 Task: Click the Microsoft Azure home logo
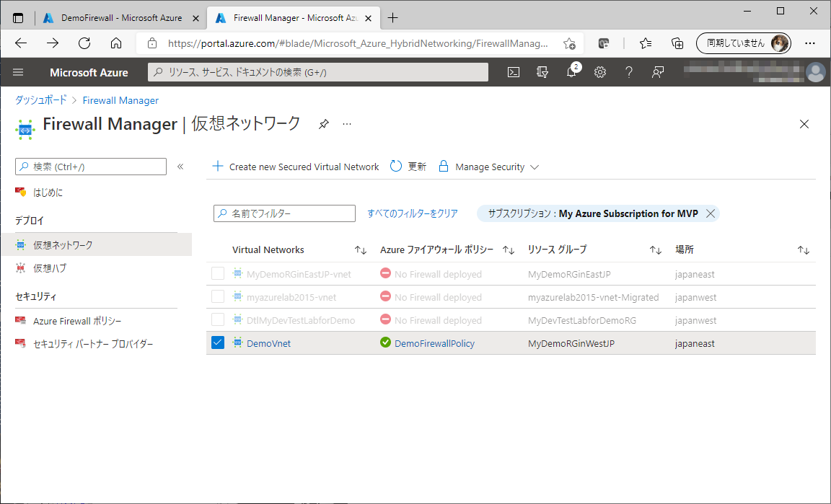89,72
